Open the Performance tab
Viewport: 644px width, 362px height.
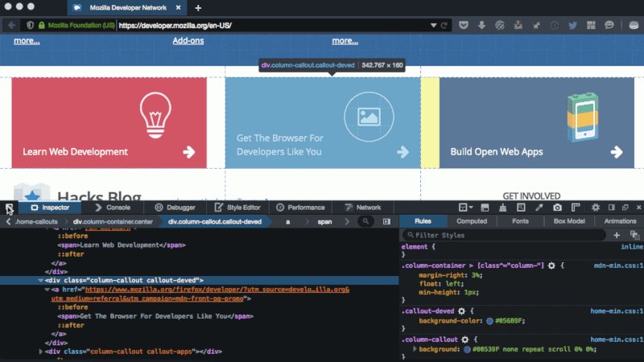pyautogui.click(x=300, y=208)
